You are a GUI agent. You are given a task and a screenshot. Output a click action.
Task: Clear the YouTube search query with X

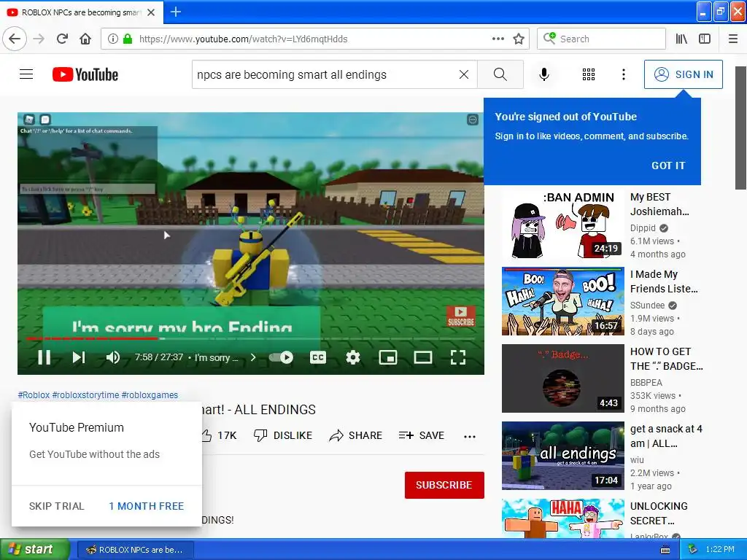click(x=463, y=74)
